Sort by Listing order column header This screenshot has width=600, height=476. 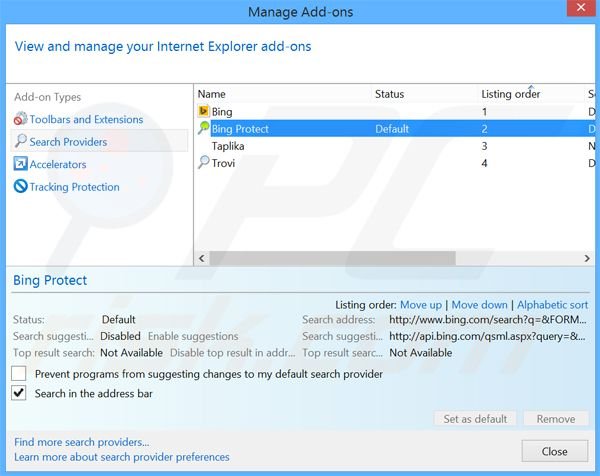coord(511,94)
